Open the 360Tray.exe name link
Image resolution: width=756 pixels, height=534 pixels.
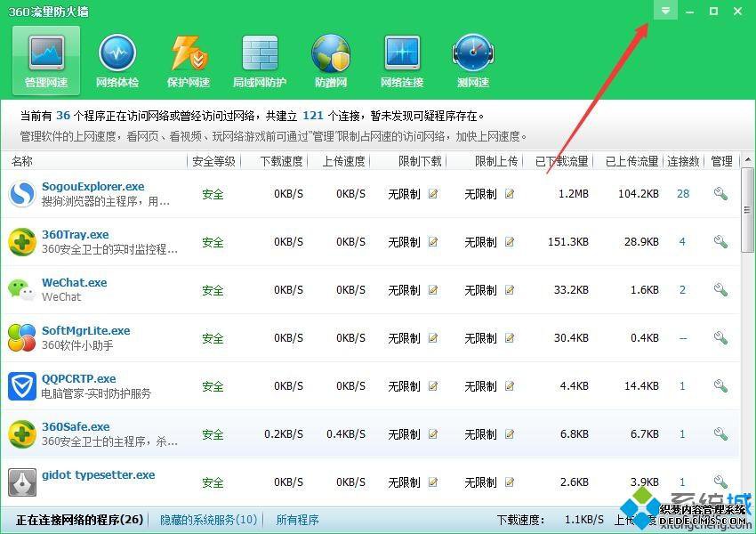tap(76, 235)
